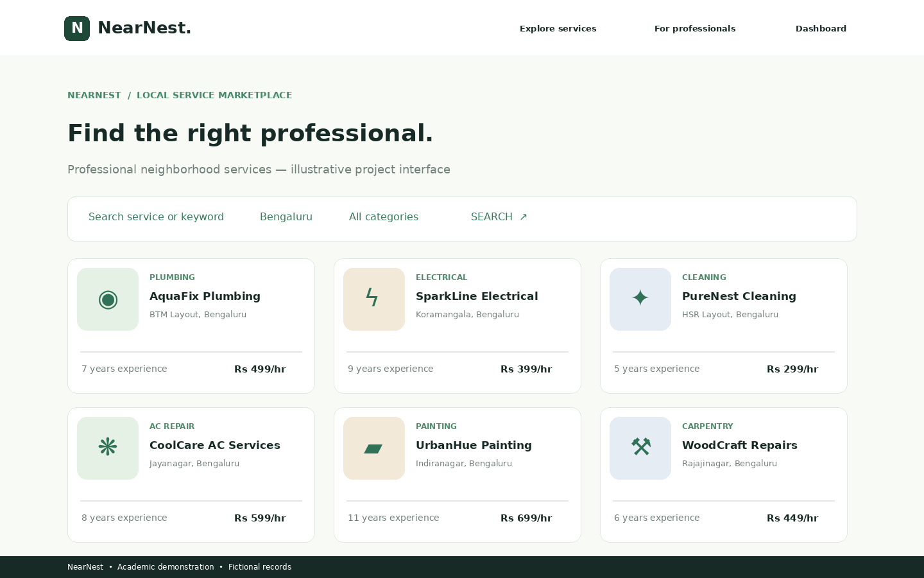Click the 7 years experience text

(124, 369)
